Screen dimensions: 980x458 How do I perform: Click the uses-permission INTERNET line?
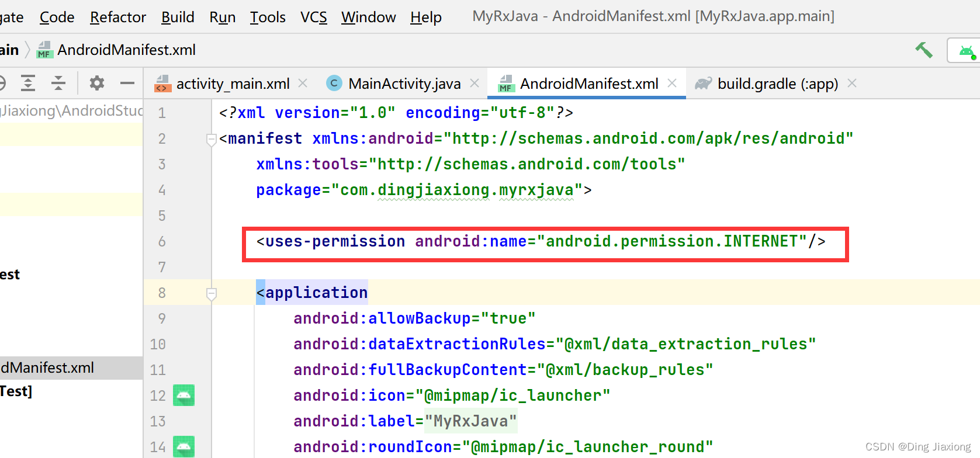pos(541,241)
